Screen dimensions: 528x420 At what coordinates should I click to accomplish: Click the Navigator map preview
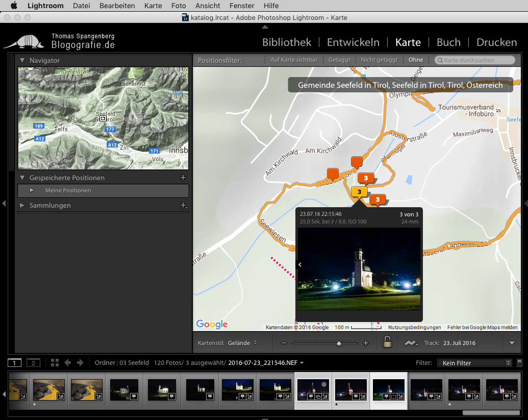[103, 118]
